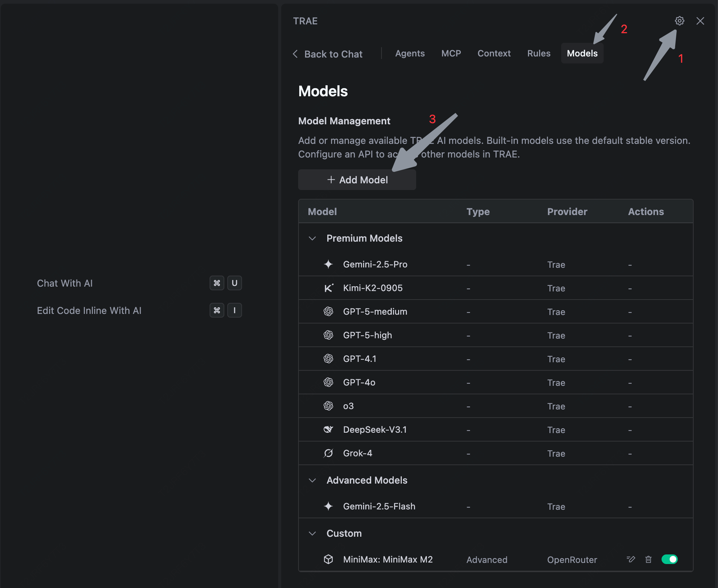Click Chat With AI shortcut entry
This screenshot has height=588, width=718.
[65, 283]
